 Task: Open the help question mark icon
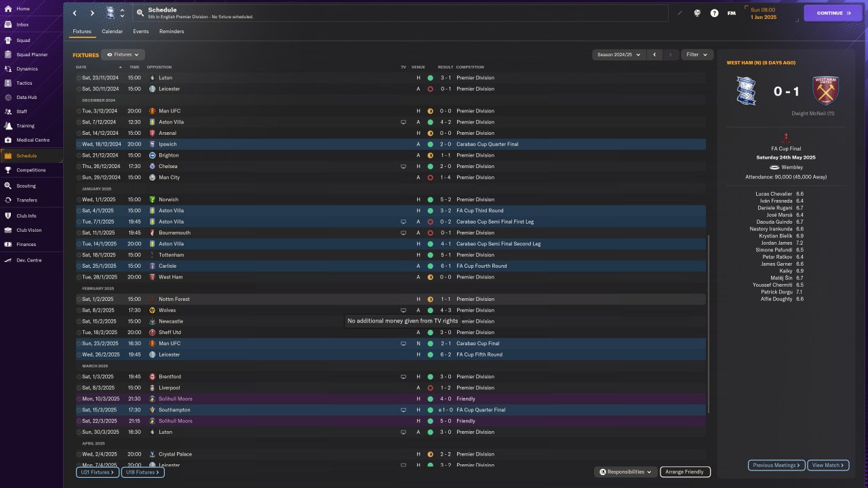tap(714, 13)
